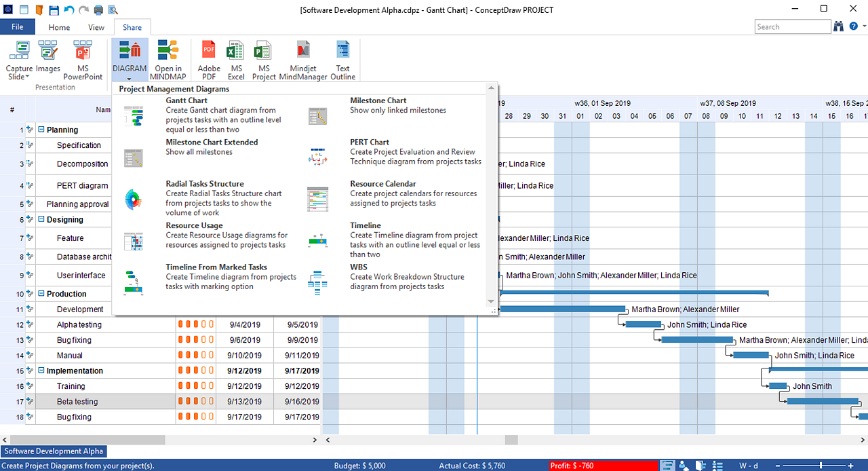Export project to Images

point(47,60)
